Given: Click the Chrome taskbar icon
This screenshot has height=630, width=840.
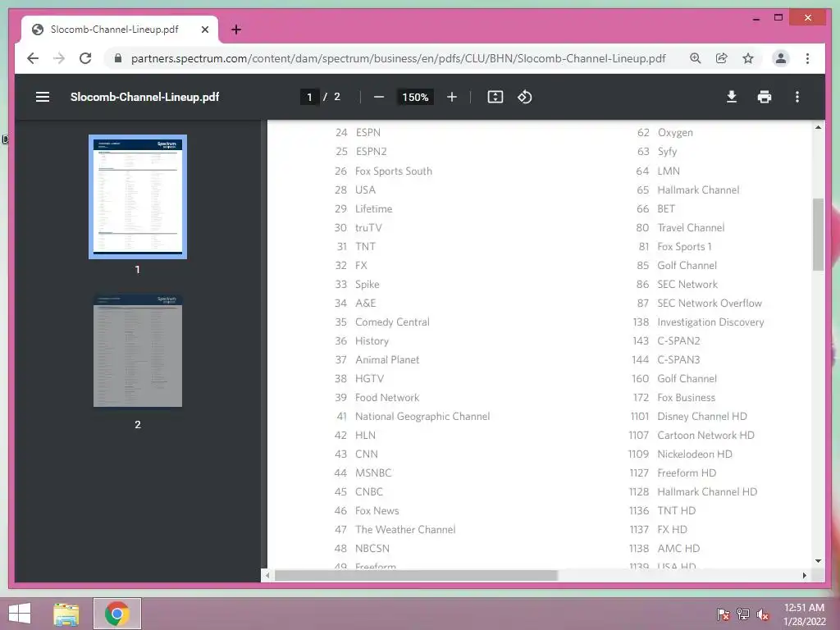Looking at the screenshot, I should tap(117, 614).
